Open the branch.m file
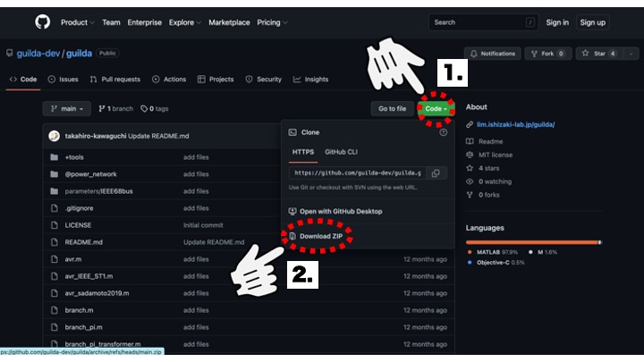Image resolution: width=644 pixels, height=362 pixels. (x=79, y=310)
